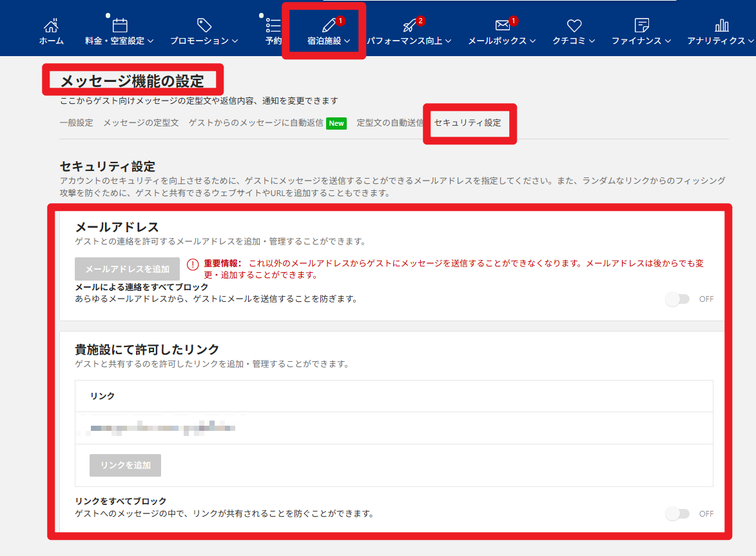The image size is (756, 556).
Task: Click the メールアドレスを追加 button
Action: coord(127,269)
